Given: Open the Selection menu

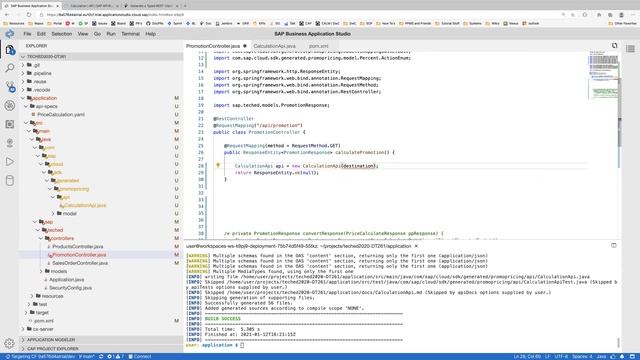Looking at the screenshot, I should [62, 34].
